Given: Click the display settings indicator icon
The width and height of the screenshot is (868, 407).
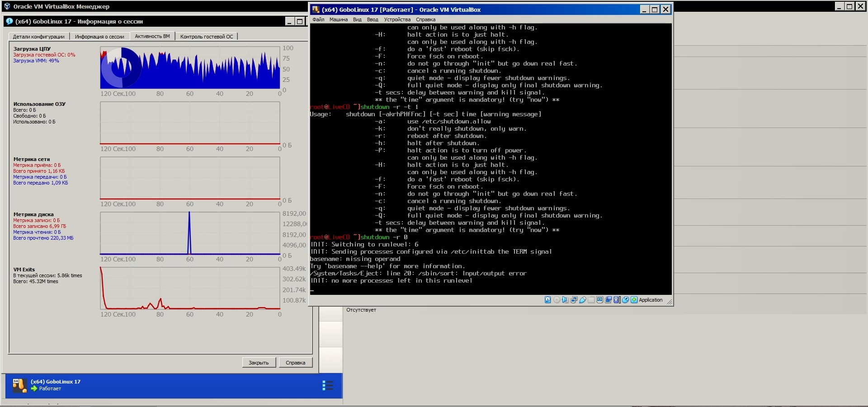Looking at the screenshot, I should coord(599,300).
